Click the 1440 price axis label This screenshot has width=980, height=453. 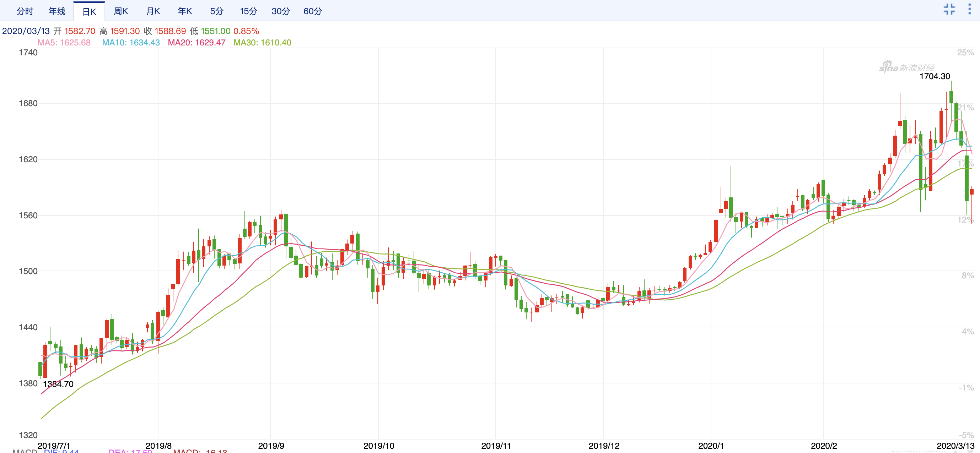pos(28,327)
